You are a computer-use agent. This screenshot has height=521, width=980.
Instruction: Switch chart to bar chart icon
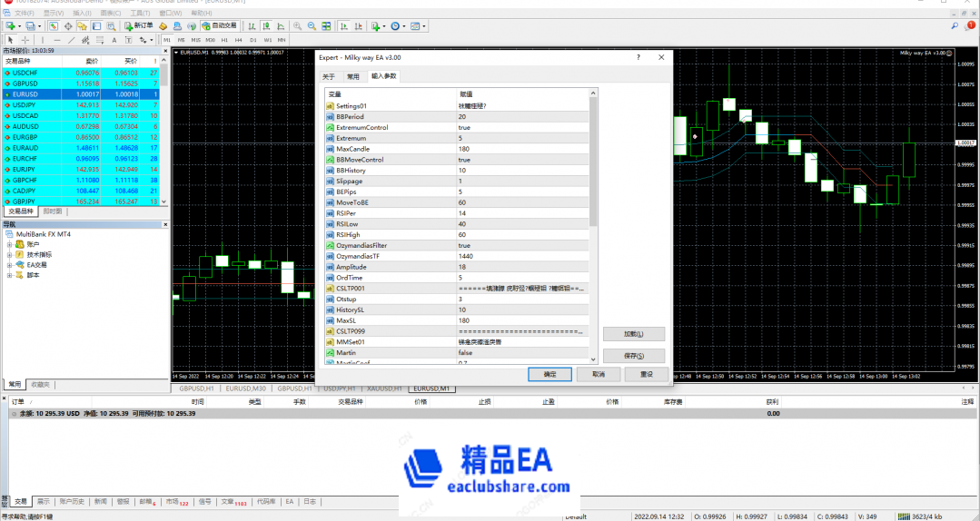252,26
